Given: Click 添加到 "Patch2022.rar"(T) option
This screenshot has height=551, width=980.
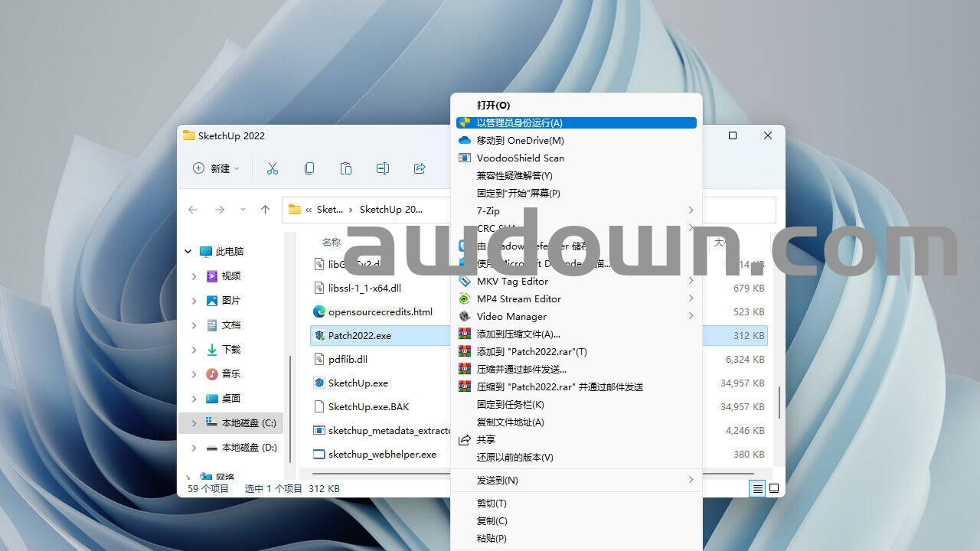Looking at the screenshot, I should [531, 351].
